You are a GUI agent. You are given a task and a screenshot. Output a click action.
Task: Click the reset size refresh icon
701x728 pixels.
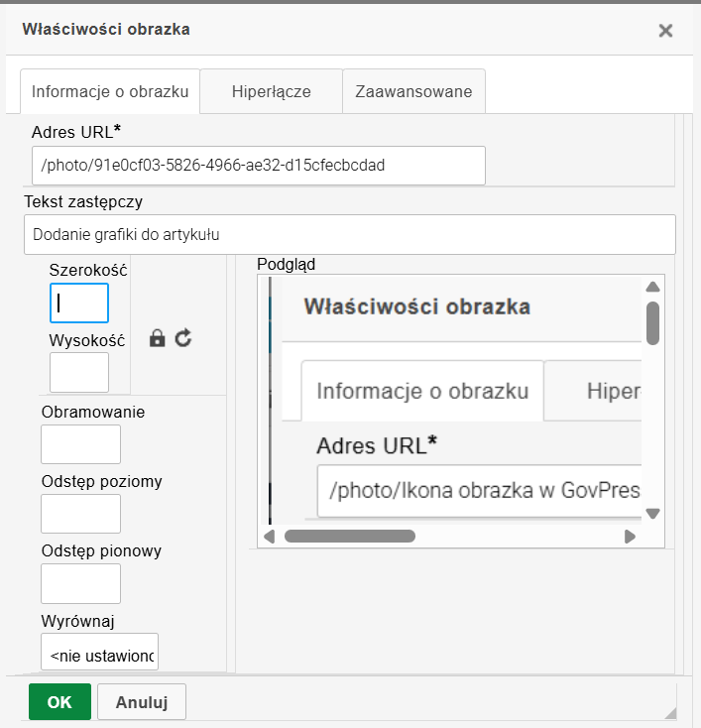pyautogui.click(x=183, y=338)
